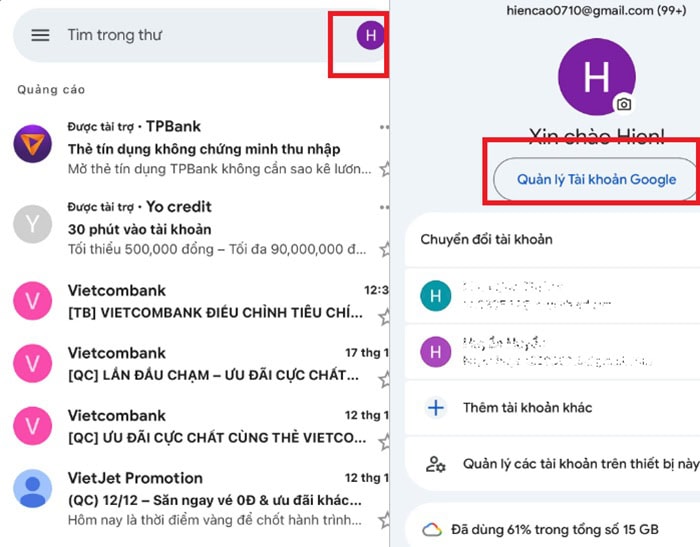Click the large purple H profile picture

pyautogui.click(x=596, y=77)
